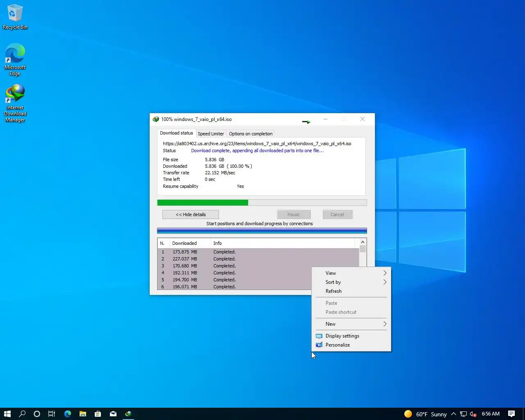
Task: Click the IDM icon in the download window title bar
Action: 156,119
